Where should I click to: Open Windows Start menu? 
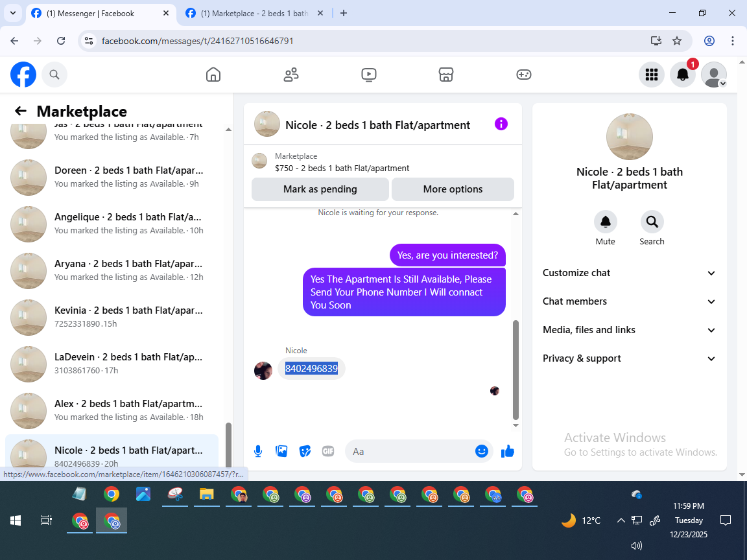click(x=16, y=520)
